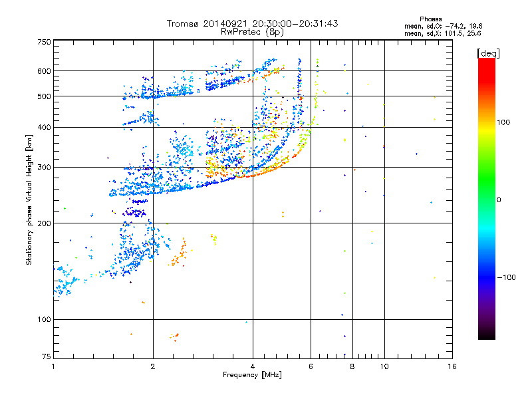
Task: Click 'Stationary phase Virtual Height [km]' axis label
Action: [x=29, y=199]
